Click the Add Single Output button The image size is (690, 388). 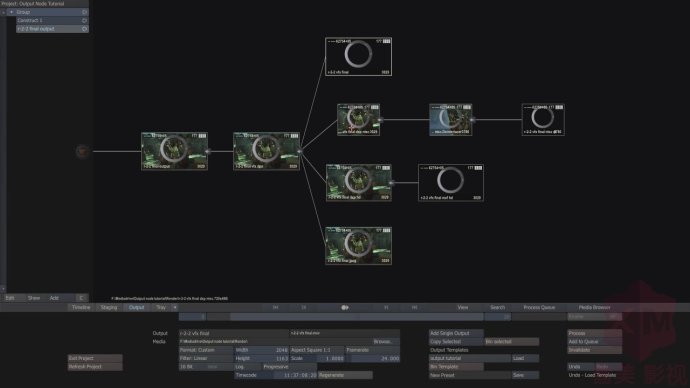(456, 333)
